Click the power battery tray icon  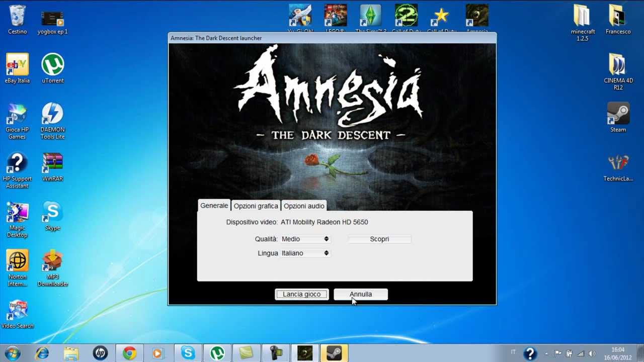point(569,353)
